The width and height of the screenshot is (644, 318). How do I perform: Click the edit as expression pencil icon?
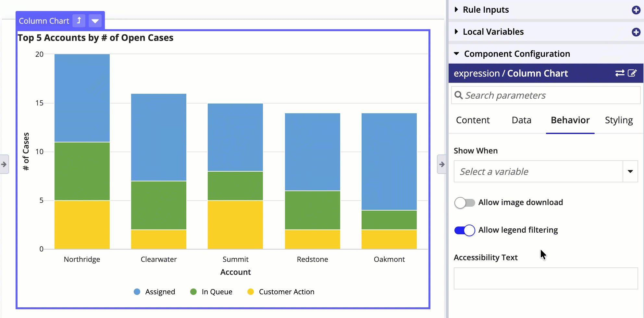632,73
